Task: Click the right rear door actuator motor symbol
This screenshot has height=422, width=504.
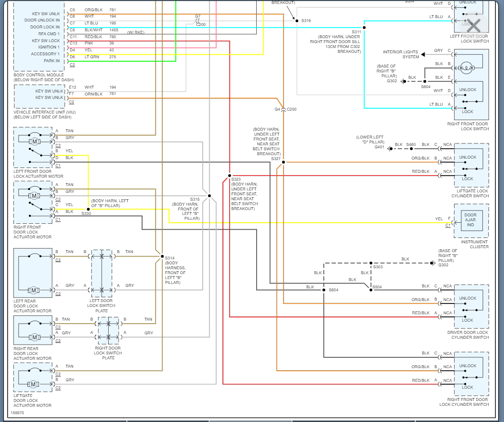Action: click(34, 337)
